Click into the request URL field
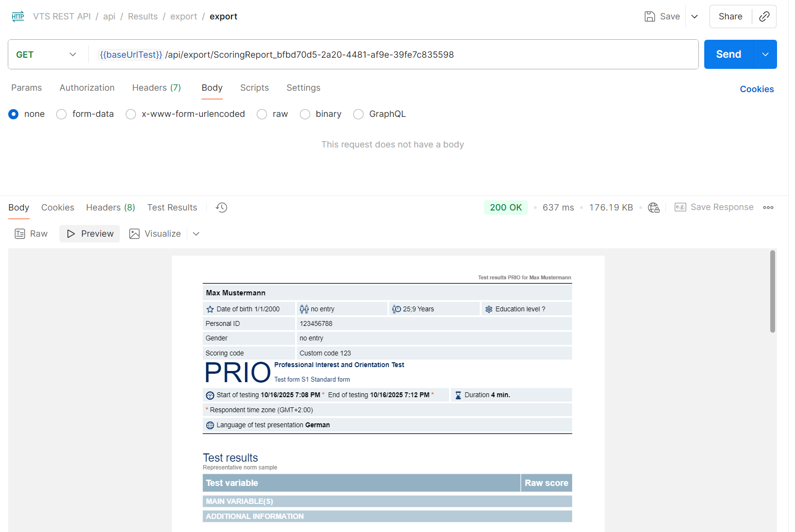Viewport: 795px width, 532px height. click(x=388, y=55)
